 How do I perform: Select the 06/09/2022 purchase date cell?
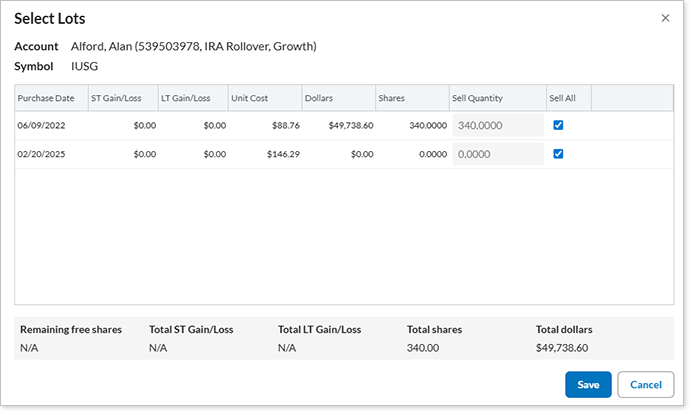click(40, 126)
